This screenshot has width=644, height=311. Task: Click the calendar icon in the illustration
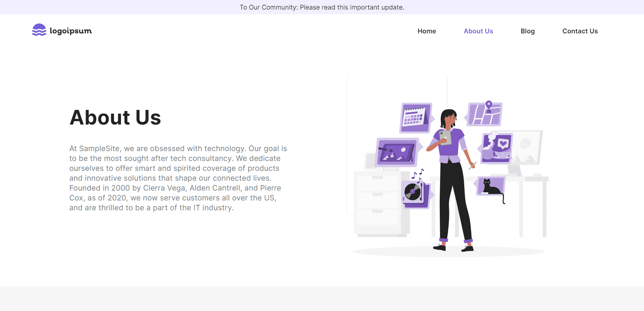click(x=415, y=118)
